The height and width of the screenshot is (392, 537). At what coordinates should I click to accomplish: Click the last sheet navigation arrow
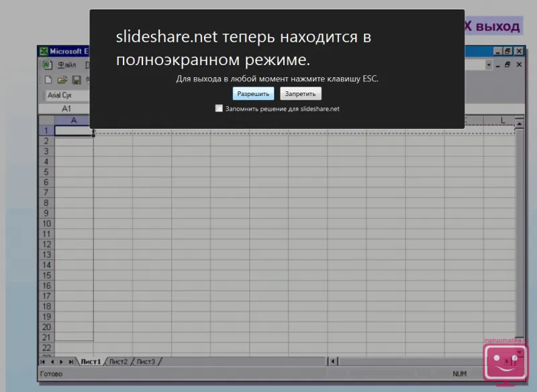click(70, 362)
